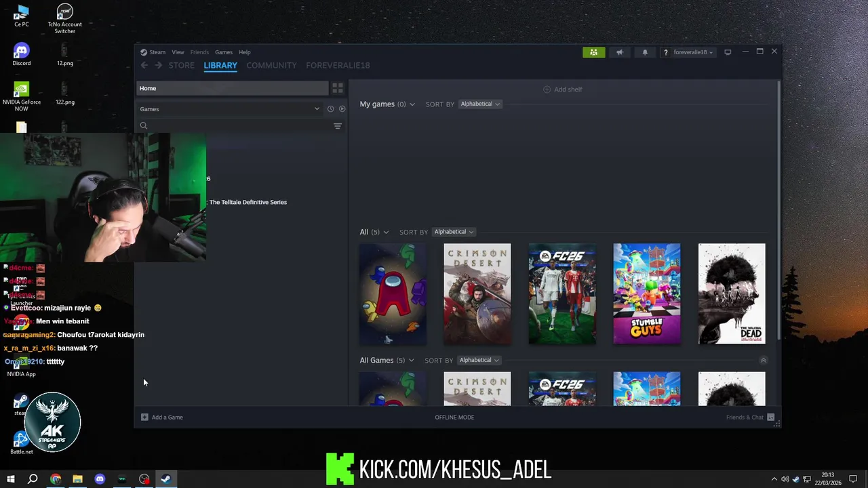Viewport: 868px width, 488px height.
Task: Click Add a Game
Action: [162, 418]
